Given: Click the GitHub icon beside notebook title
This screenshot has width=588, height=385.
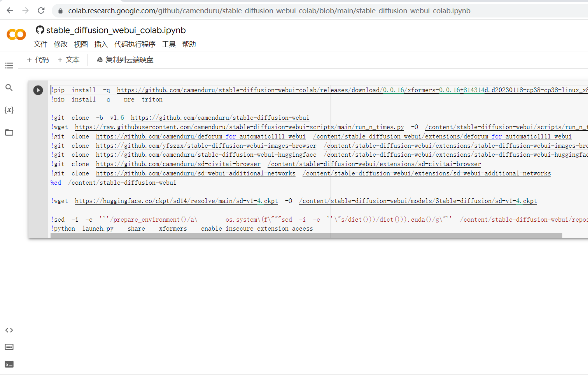Looking at the screenshot, I should [40, 30].
